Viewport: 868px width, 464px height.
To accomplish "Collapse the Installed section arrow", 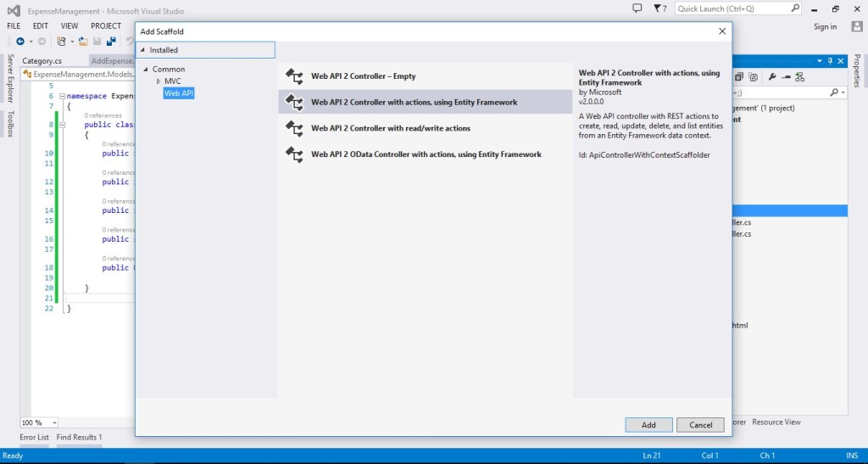I will [142, 50].
